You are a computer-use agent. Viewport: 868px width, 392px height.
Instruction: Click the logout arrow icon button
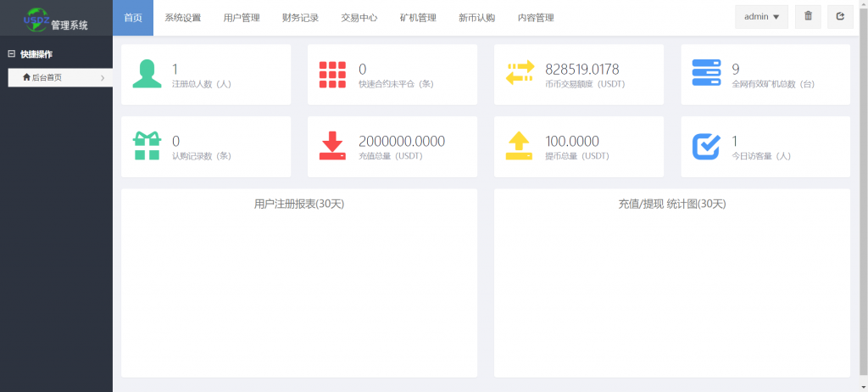pos(840,17)
